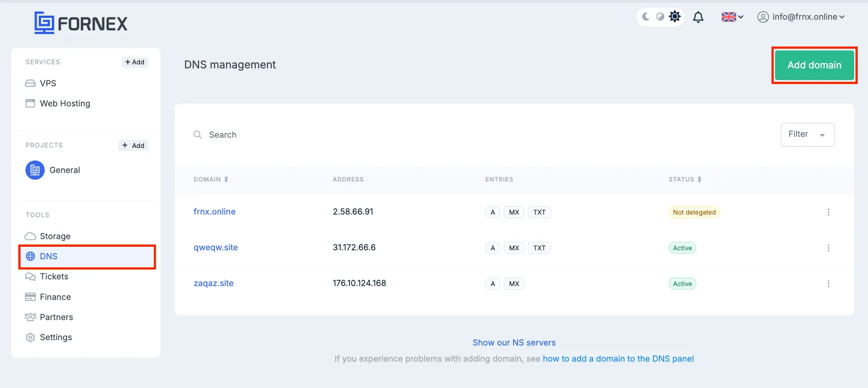868x388 pixels.
Task: Open VPS services
Action: tap(48, 83)
